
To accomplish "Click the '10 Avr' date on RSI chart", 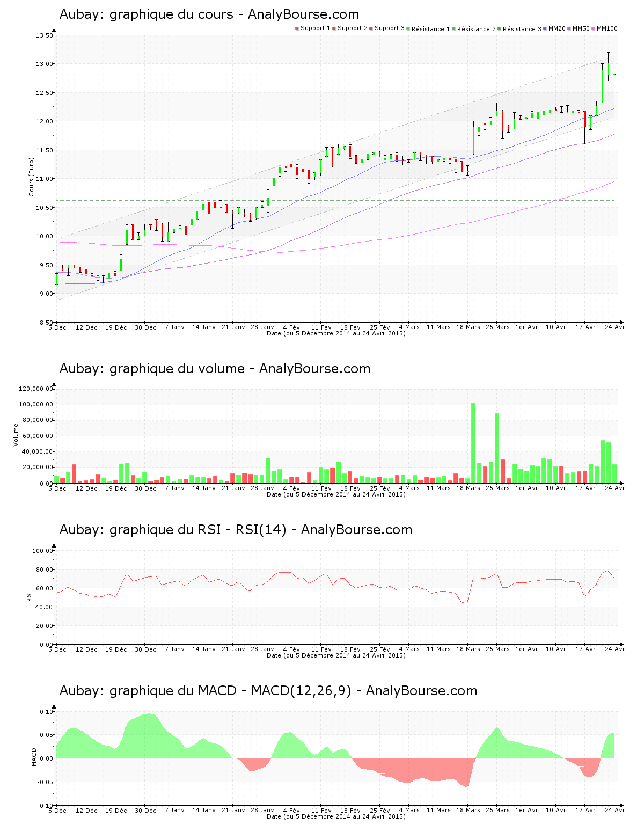I will (556, 649).
